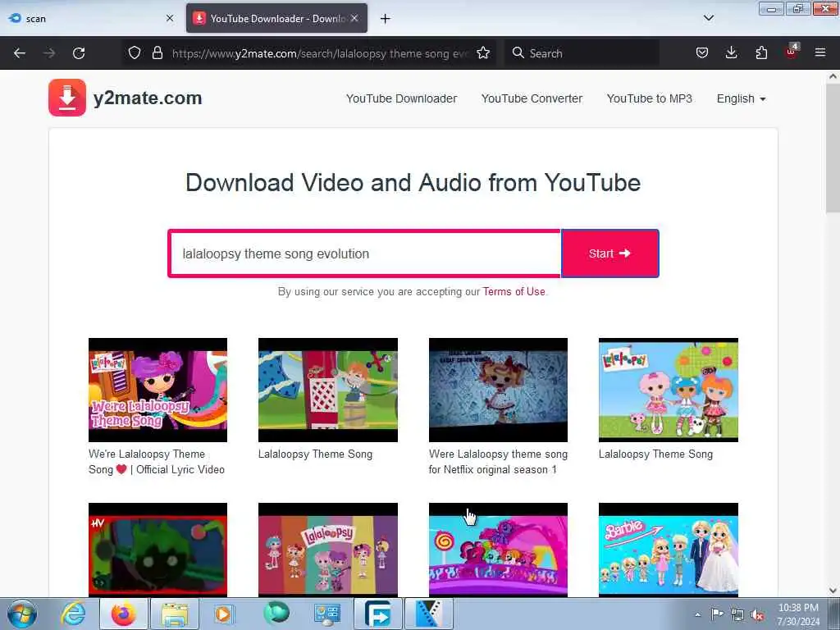Open the control panel taskbar icon
Screen dimensions: 840x630
coord(326,614)
